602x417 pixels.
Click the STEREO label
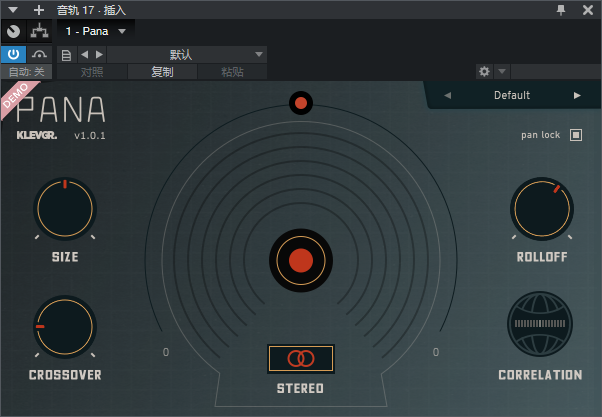(x=301, y=389)
